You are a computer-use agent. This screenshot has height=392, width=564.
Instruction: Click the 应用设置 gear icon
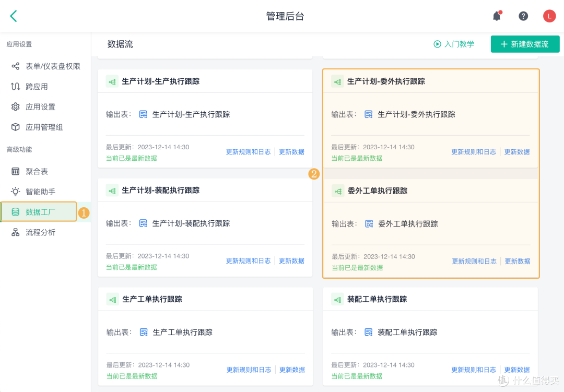(16, 107)
